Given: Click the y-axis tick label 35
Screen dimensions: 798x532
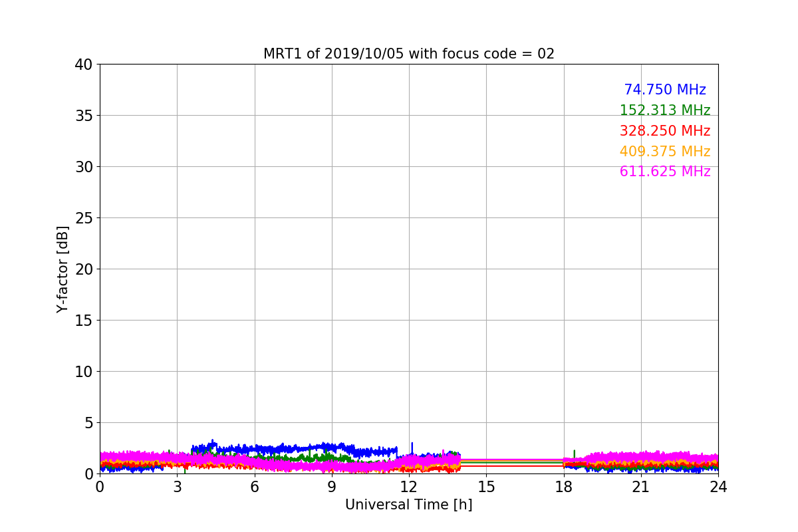Looking at the screenshot, I should 84,116.
